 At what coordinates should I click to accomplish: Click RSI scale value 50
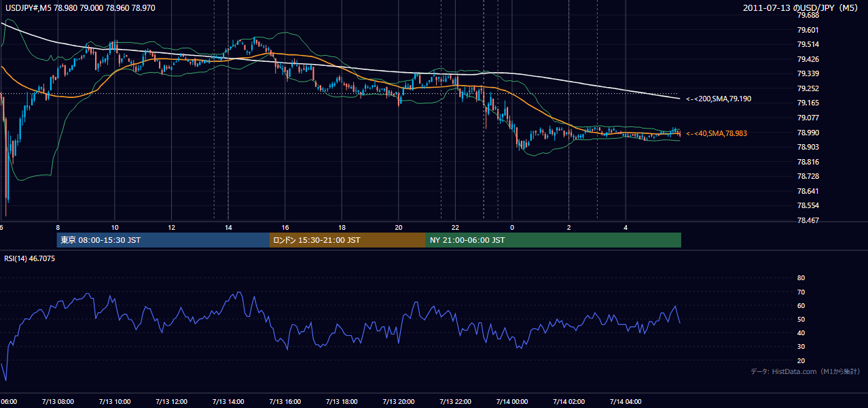pos(801,319)
